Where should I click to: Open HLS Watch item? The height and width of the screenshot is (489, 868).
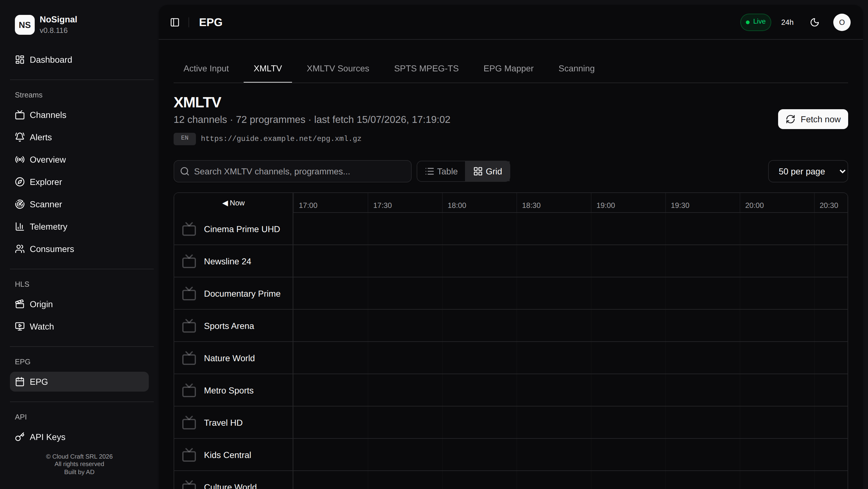click(79, 326)
